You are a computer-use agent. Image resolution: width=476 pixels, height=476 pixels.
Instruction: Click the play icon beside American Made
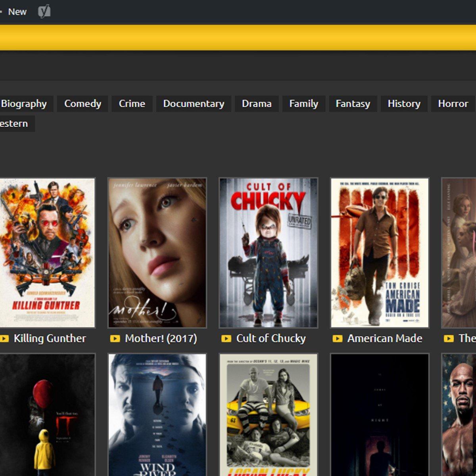coord(337,339)
